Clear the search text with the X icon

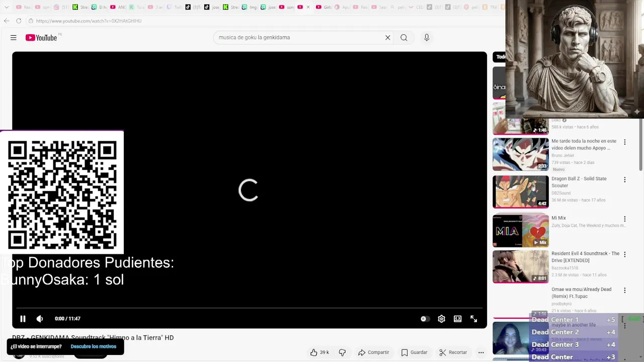(x=388, y=38)
